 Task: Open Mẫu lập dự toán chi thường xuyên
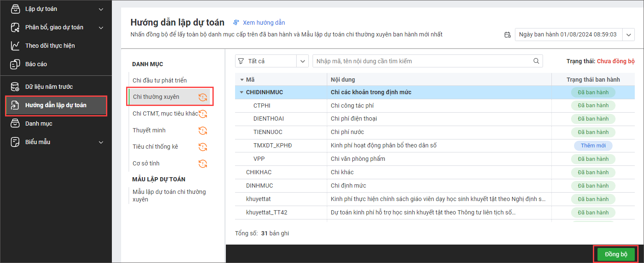point(169,196)
